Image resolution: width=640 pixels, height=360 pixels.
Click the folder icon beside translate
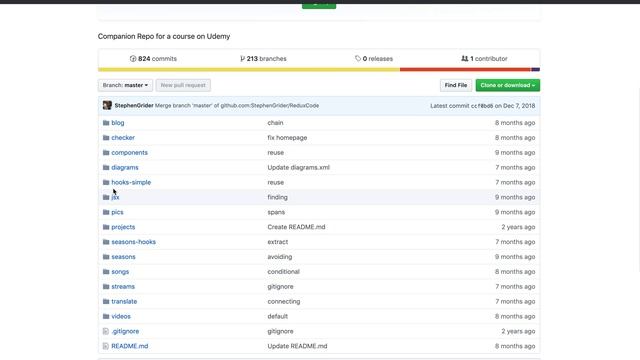tap(106, 302)
